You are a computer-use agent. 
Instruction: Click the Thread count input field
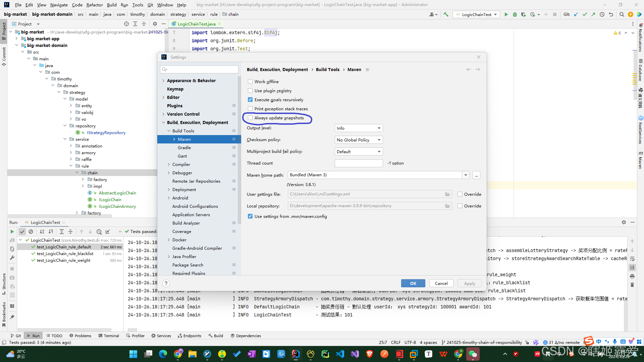point(359,163)
